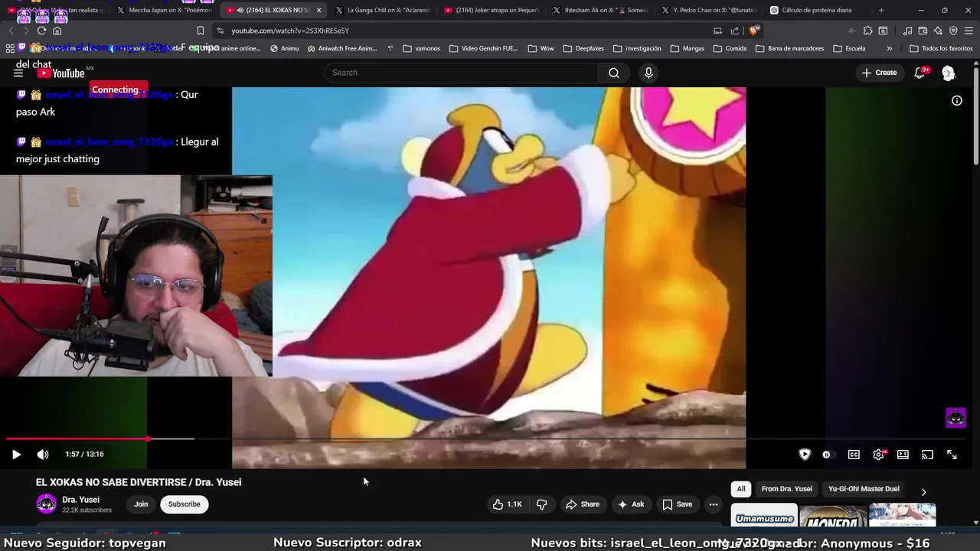Select the From Dra. Yusei chip
This screenshot has width=980, height=551.
click(786, 489)
